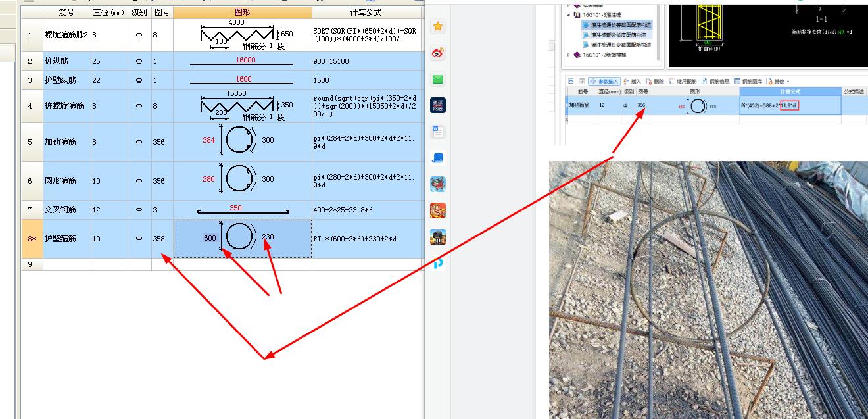Click formula cell of row 7 交叉钢筋
Screen dimensions: 868x419
(x=366, y=210)
